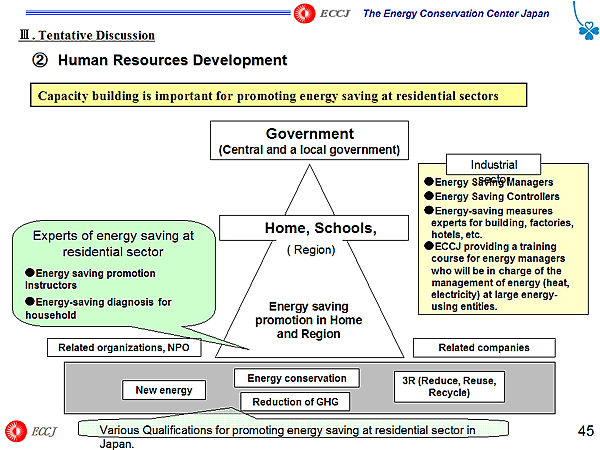Screen dimensions: 600x450
Task: Click the page number 45
Action: click(x=586, y=431)
